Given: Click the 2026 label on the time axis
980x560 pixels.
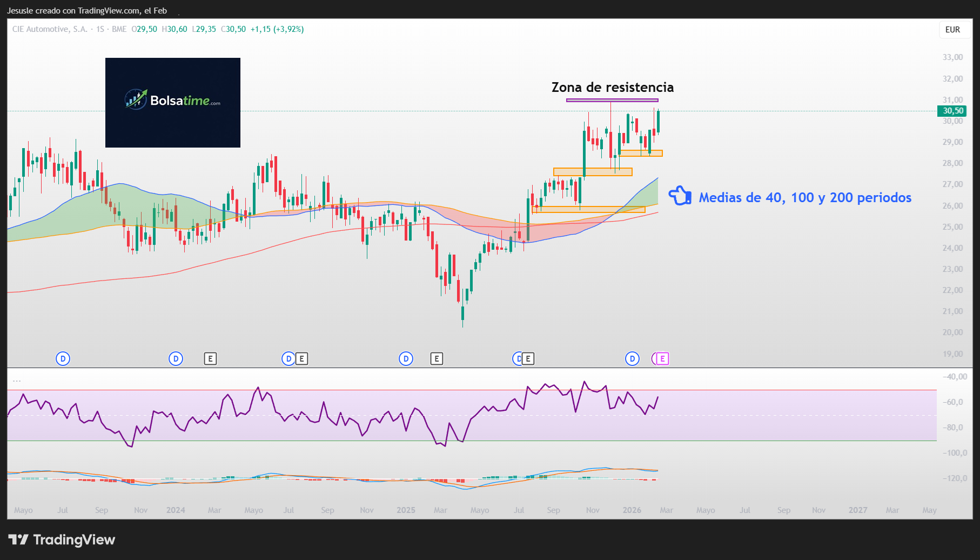Looking at the screenshot, I should pyautogui.click(x=632, y=510).
